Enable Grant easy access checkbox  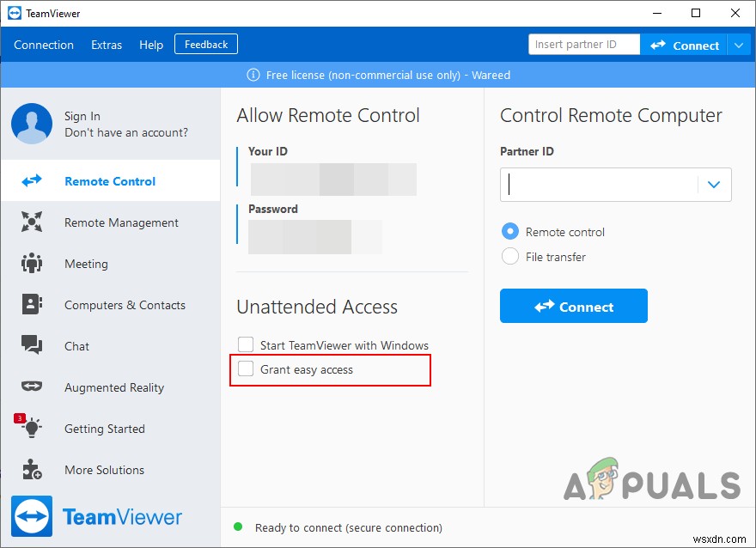pyautogui.click(x=246, y=369)
